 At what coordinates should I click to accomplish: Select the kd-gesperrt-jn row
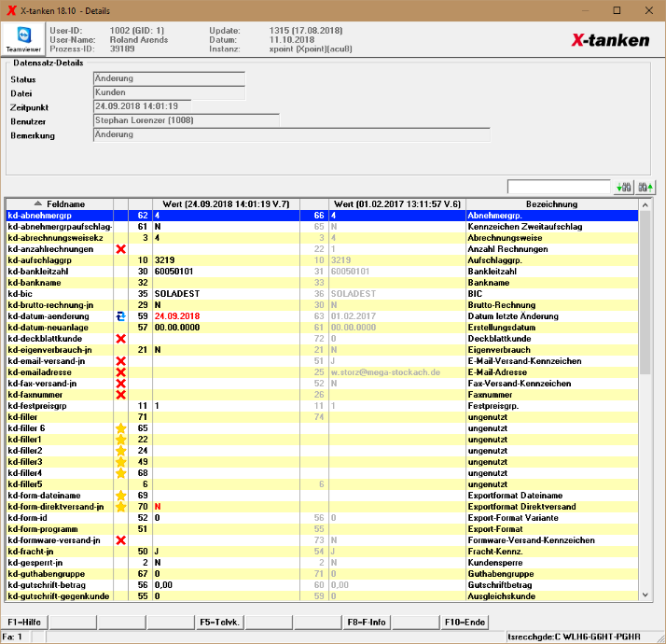[x=322, y=563]
